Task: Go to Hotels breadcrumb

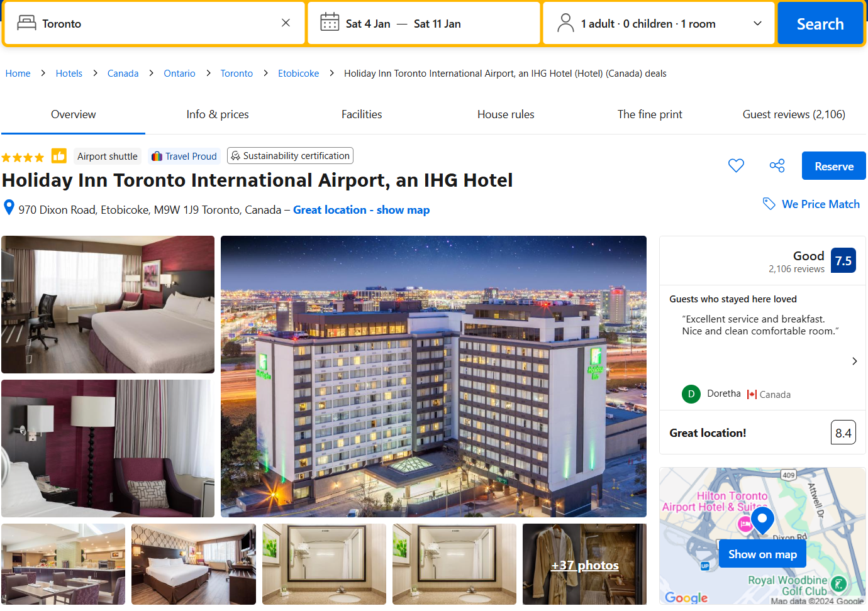Action: click(x=69, y=74)
